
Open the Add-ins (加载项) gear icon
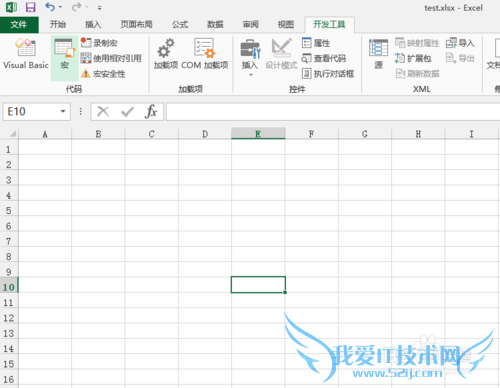pos(166,53)
